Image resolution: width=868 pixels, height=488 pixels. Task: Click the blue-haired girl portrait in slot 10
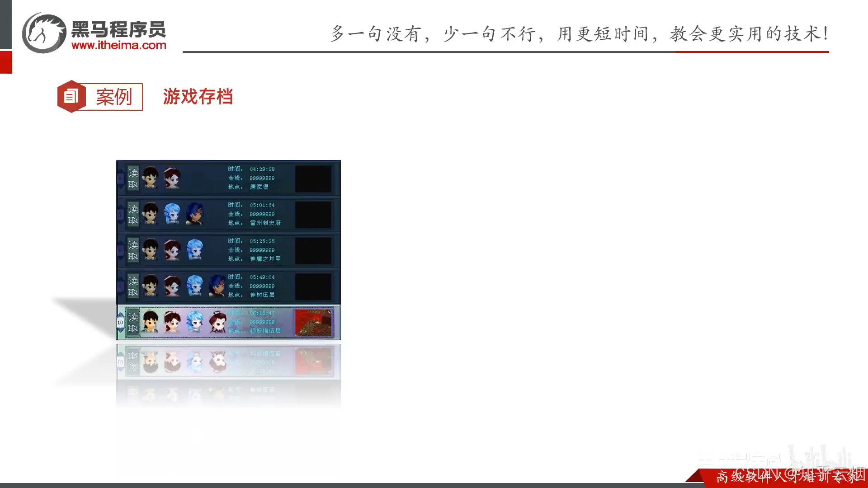(195, 322)
